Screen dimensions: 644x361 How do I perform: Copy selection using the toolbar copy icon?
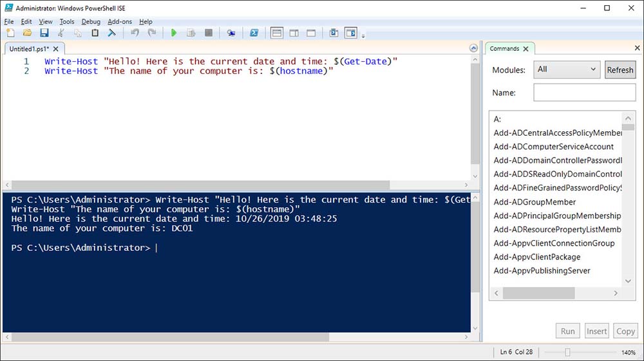pos(78,33)
